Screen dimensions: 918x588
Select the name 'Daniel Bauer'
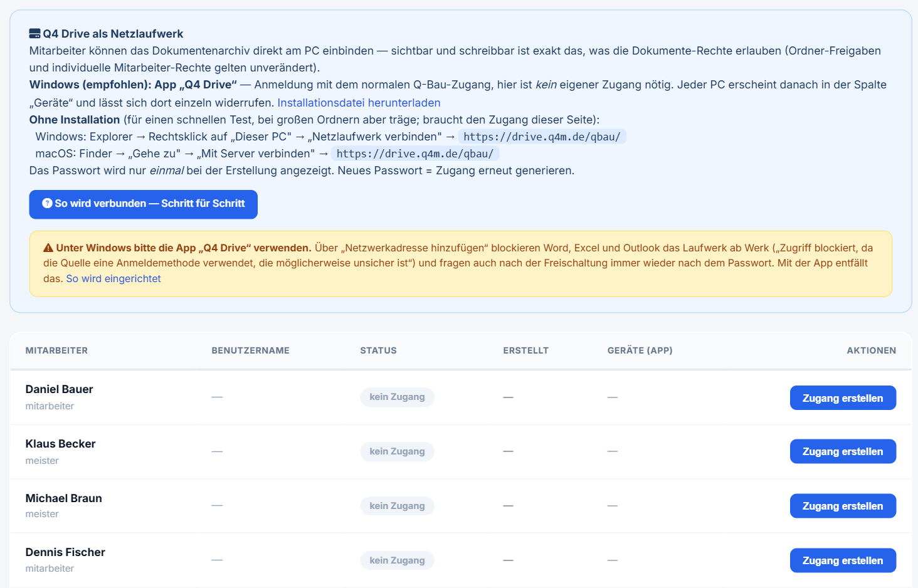(59, 389)
